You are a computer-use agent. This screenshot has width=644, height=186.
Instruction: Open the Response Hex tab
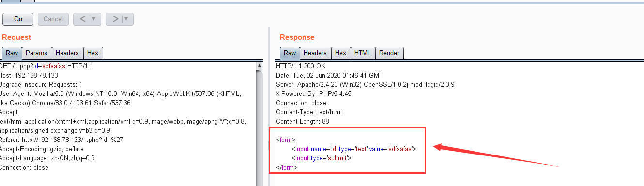point(341,53)
